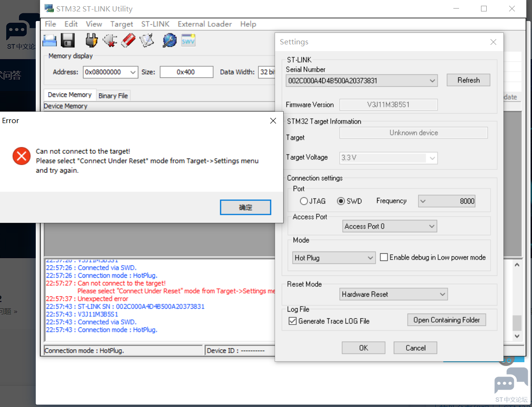Click the Program verify toolbar icon
Image resolution: width=532 pixels, height=407 pixels.
pyautogui.click(x=146, y=41)
